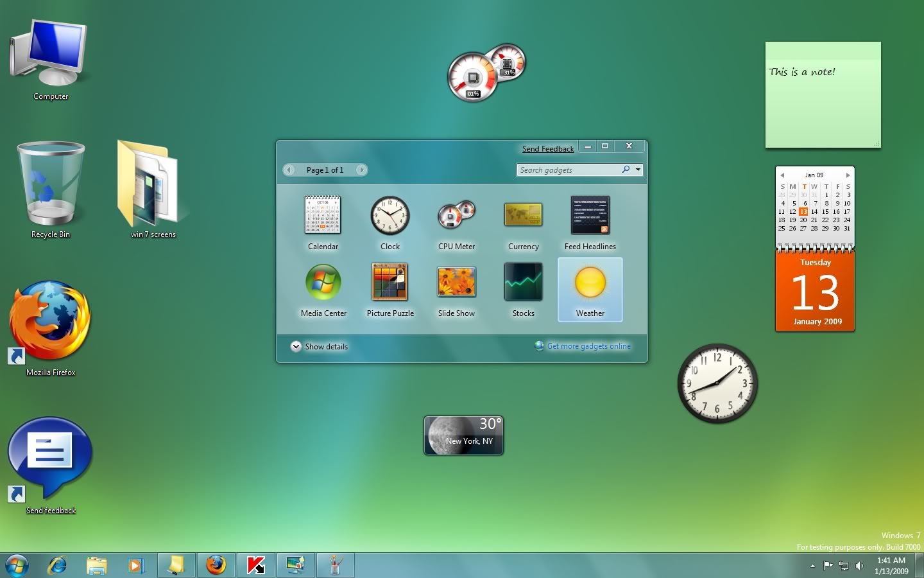
Task: Select the CPU Meter gadget icon
Action: [456, 215]
